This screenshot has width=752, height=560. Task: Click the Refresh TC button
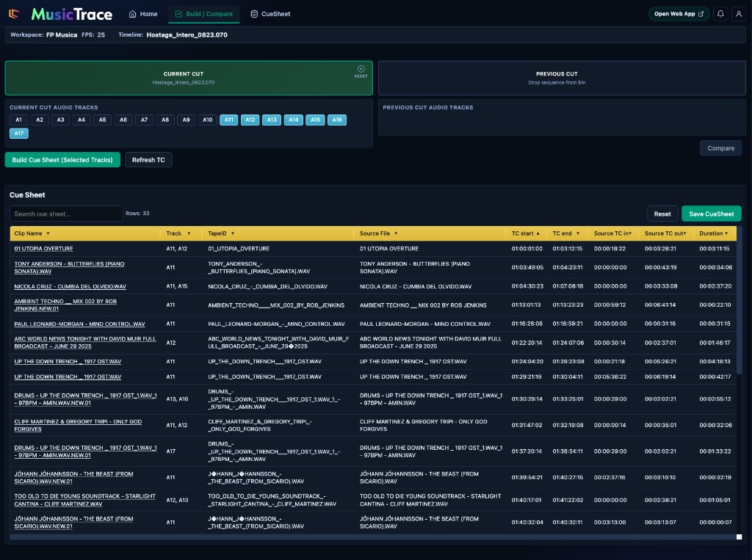tap(148, 160)
